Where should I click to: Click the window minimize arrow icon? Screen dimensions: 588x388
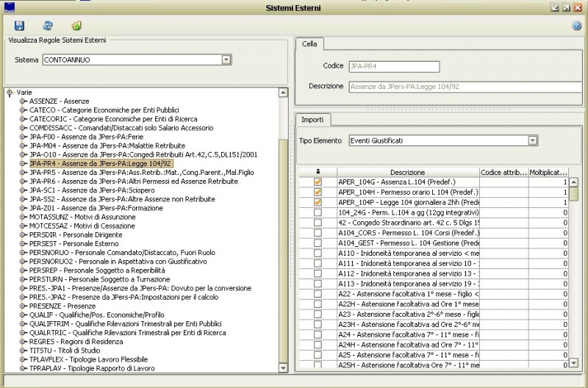[555, 7]
